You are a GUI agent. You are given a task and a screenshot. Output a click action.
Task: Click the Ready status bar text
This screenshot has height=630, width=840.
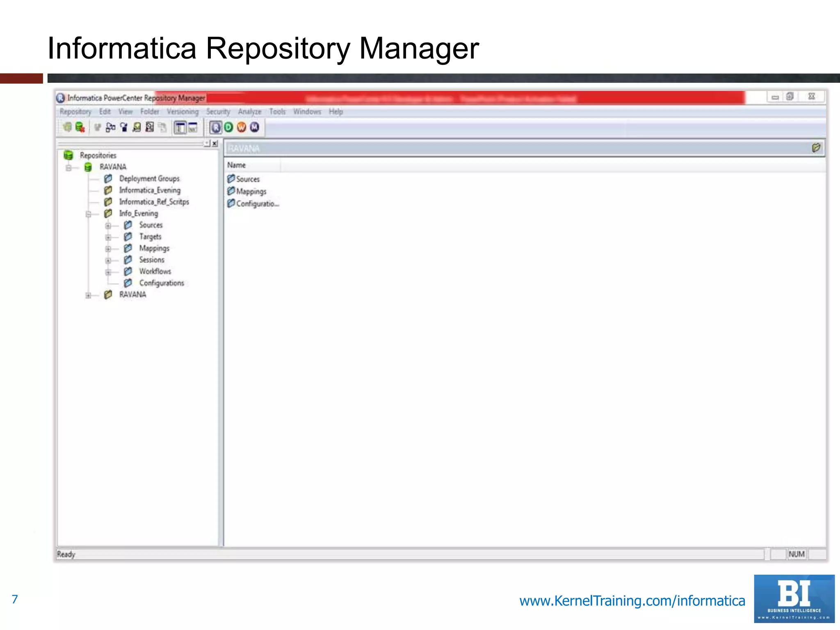pos(66,554)
